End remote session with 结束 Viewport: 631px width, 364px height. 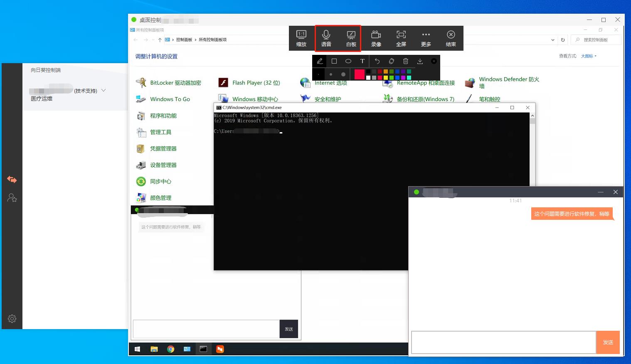click(451, 38)
